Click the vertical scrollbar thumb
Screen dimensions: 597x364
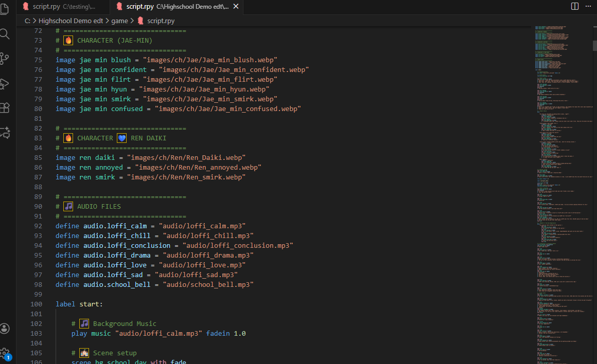coord(595,45)
